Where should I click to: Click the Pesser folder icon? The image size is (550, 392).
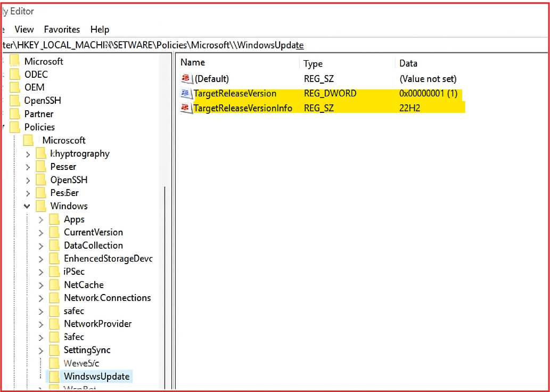click(41, 167)
